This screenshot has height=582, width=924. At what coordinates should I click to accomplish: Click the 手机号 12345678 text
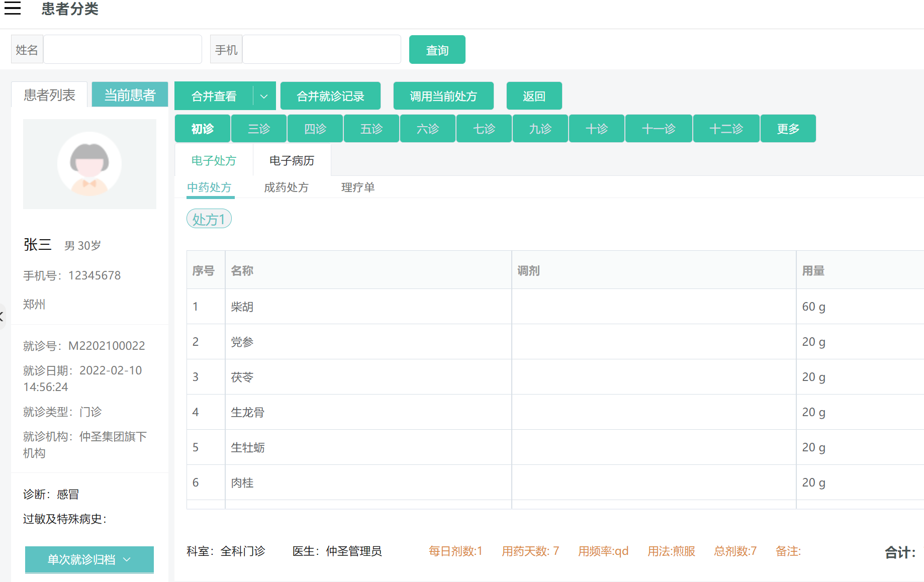tap(72, 275)
